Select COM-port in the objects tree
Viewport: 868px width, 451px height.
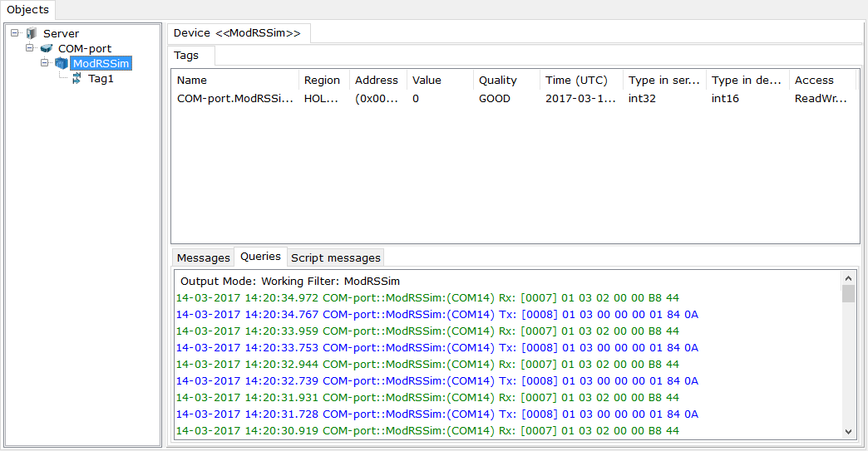click(85, 49)
